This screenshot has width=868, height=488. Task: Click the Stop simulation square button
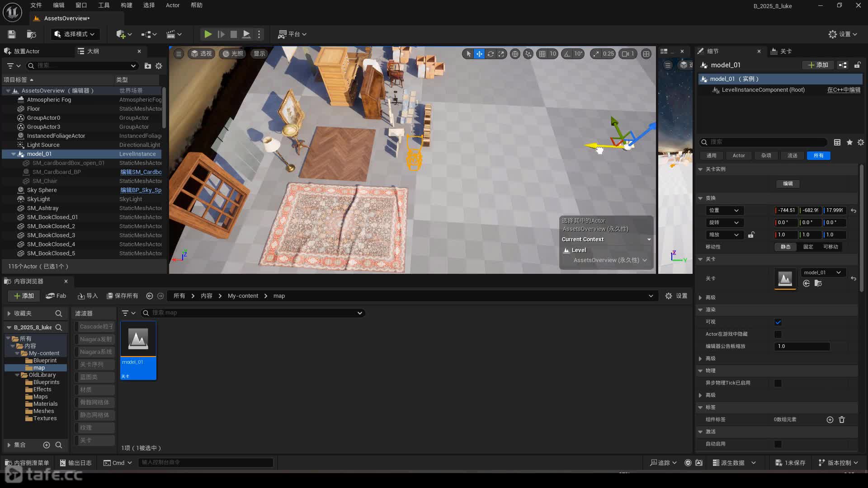click(x=234, y=34)
